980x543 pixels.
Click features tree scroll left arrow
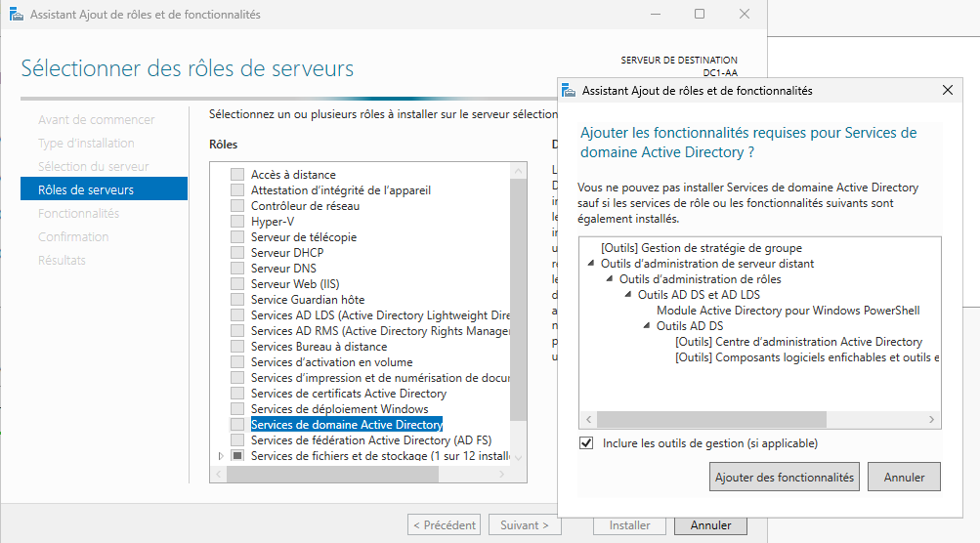pyautogui.click(x=589, y=419)
